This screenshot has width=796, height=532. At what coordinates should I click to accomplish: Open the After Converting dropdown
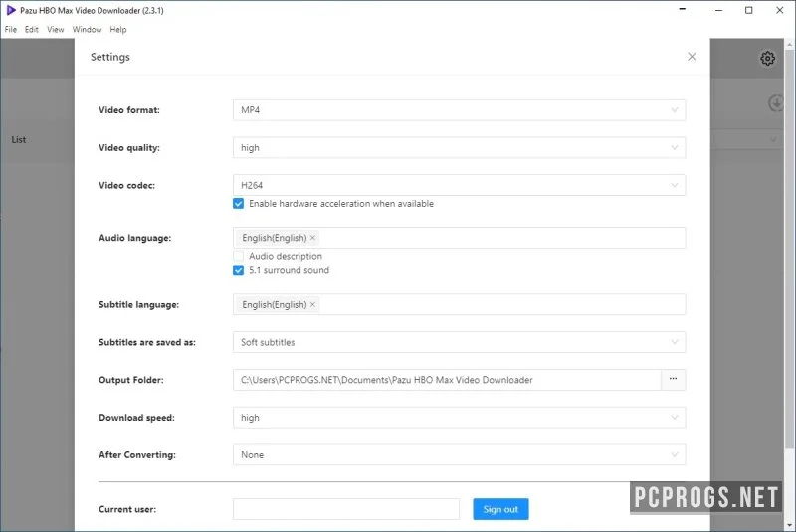[459, 454]
